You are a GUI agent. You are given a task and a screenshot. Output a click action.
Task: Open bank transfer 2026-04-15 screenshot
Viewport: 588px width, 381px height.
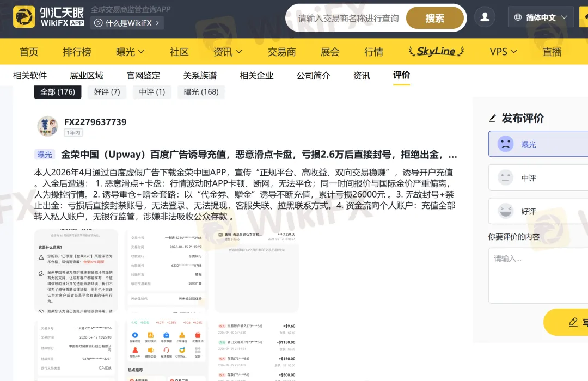(166, 271)
